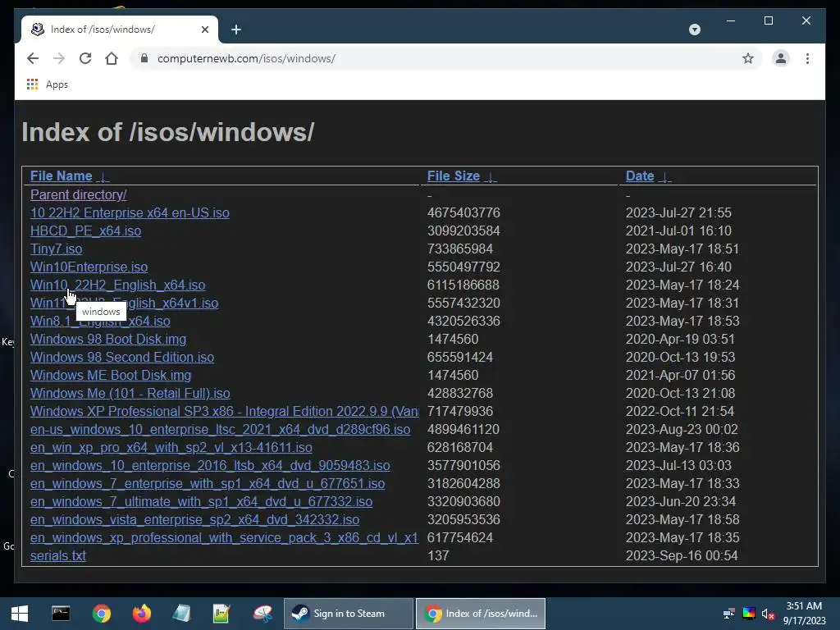Download 10 22H2 Enterprise x64 en-US.iso
This screenshot has width=840, height=630.
click(130, 212)
